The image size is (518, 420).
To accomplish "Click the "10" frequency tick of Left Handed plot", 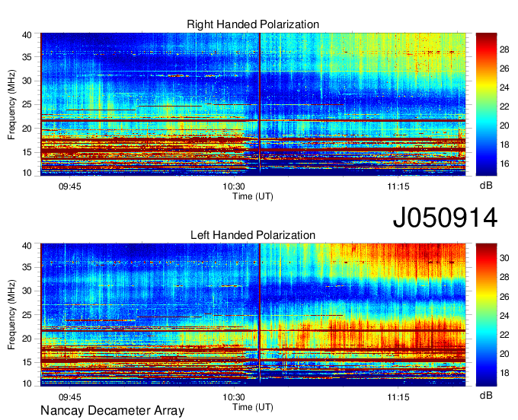I will click(x=27, y=383).
